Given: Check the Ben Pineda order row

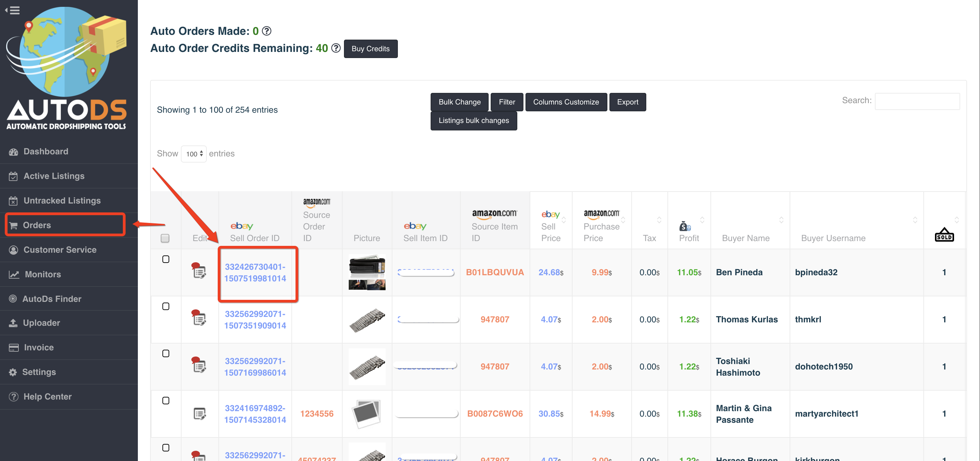Looking at the screenshot, I should (166, 259).
